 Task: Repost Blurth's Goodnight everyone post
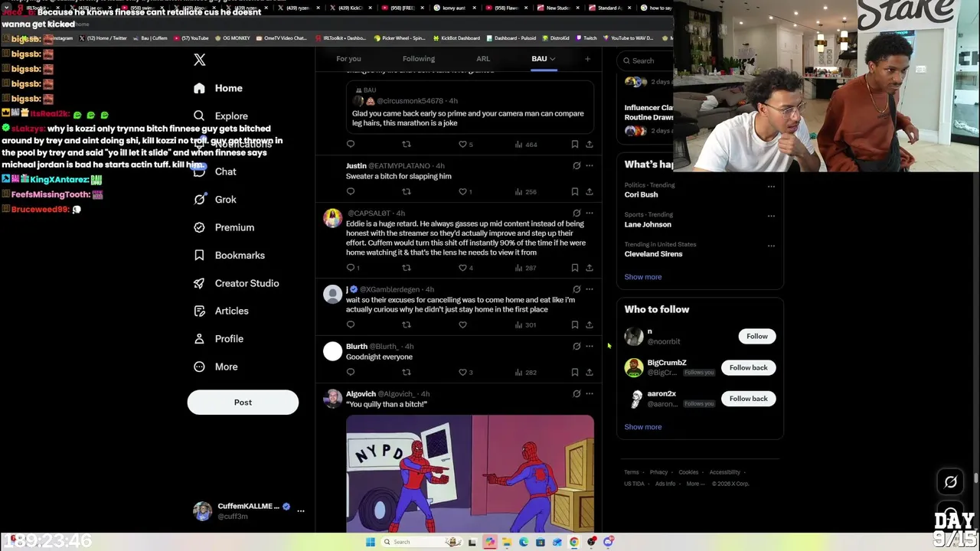point(407,373)
